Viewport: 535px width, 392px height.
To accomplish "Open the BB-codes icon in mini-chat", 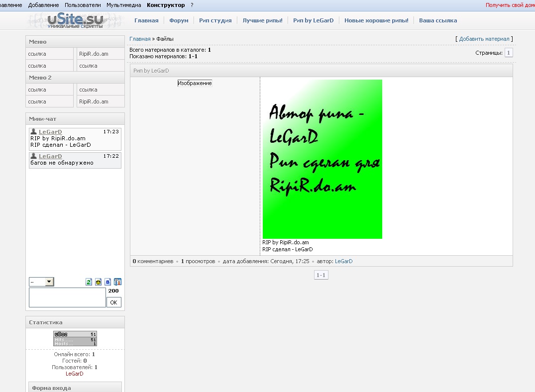I will pyautogui.click(x=108, y=282).
